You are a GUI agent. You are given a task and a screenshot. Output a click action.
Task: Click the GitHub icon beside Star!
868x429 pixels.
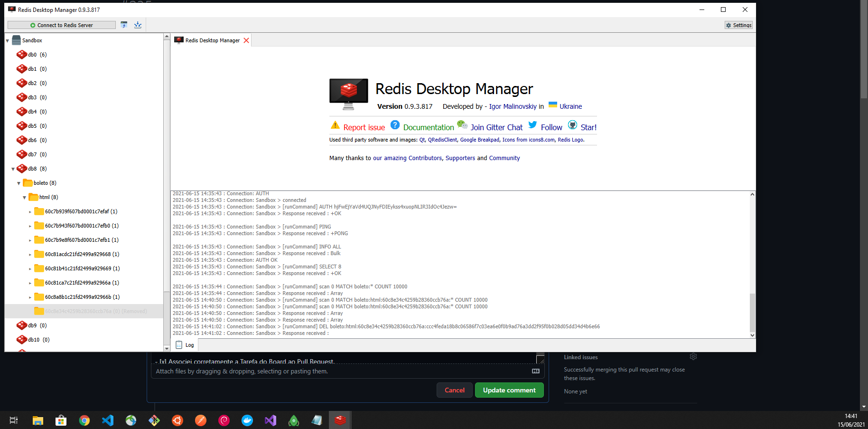(572, 125)
